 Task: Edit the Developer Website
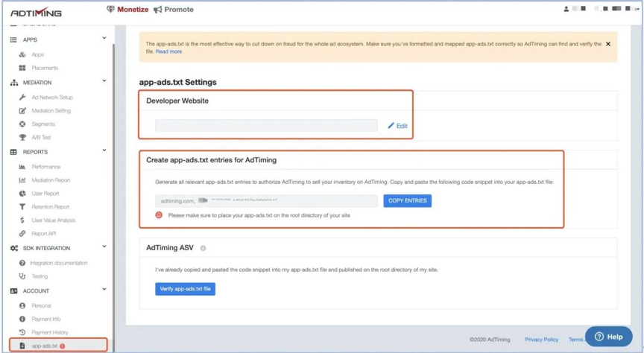397,126
